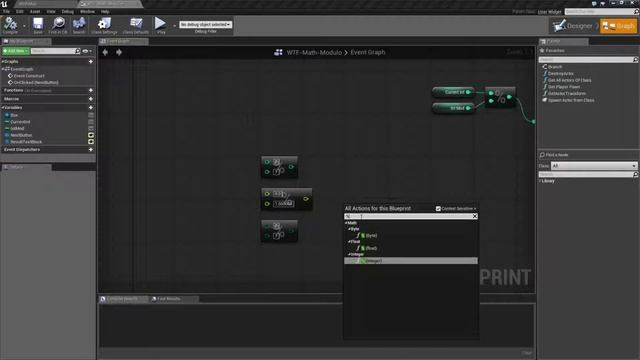Open the Search toolbar tool
Viewport: 640px width, 360px height.
(x=79, y=24)
